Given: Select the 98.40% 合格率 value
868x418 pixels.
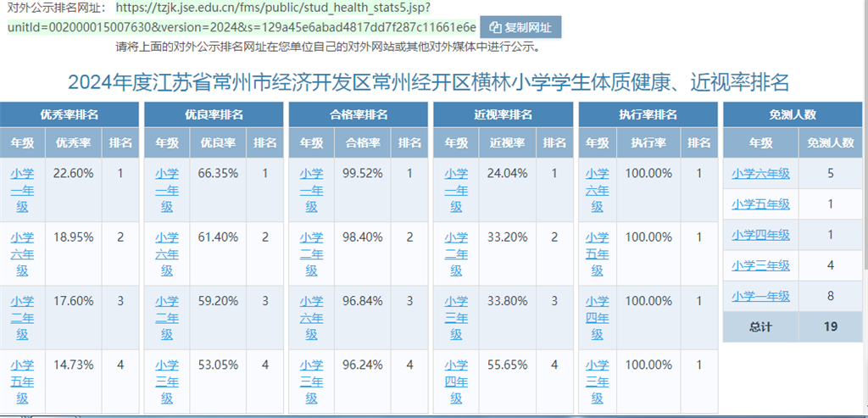Looking at the screenshot, I should click(x=363, y=237).
